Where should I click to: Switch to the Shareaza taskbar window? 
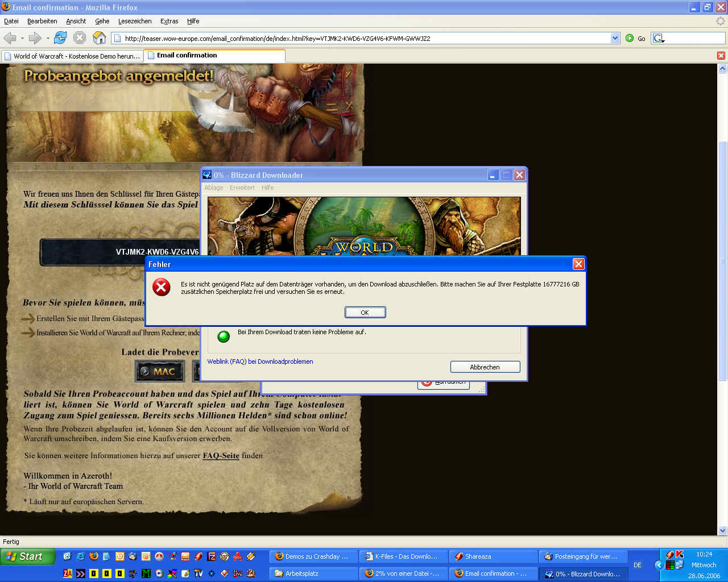point(493,556)
